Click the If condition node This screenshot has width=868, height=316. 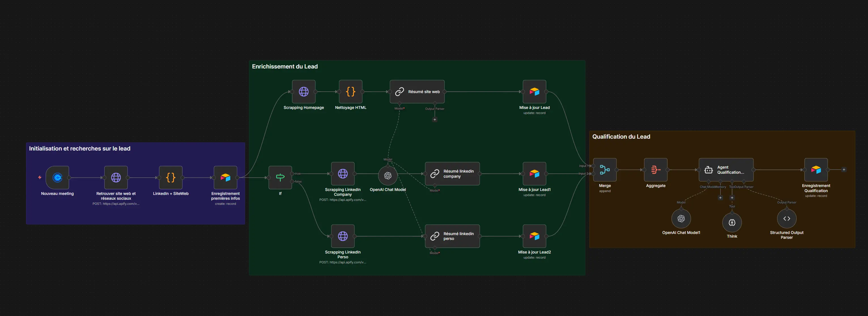280,177
